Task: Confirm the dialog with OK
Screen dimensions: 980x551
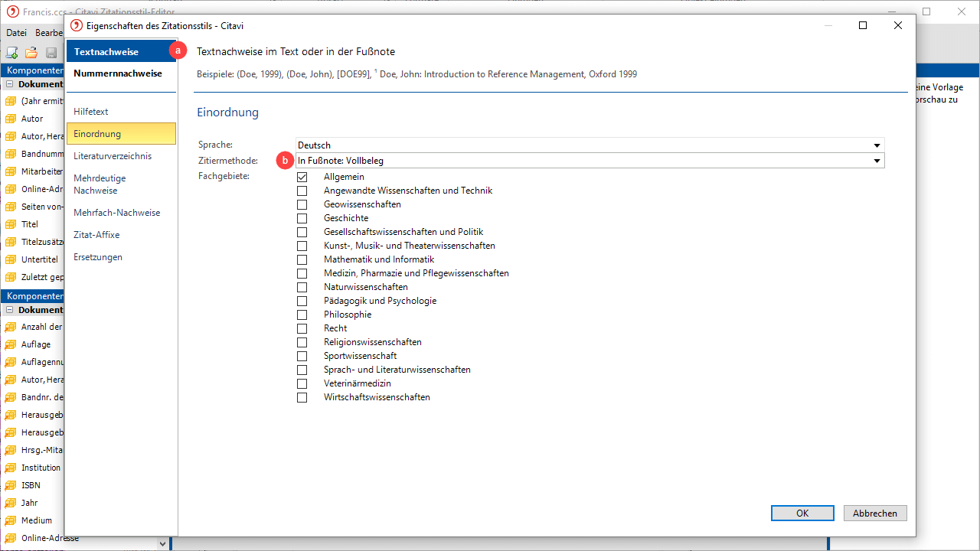Action: 802,514
